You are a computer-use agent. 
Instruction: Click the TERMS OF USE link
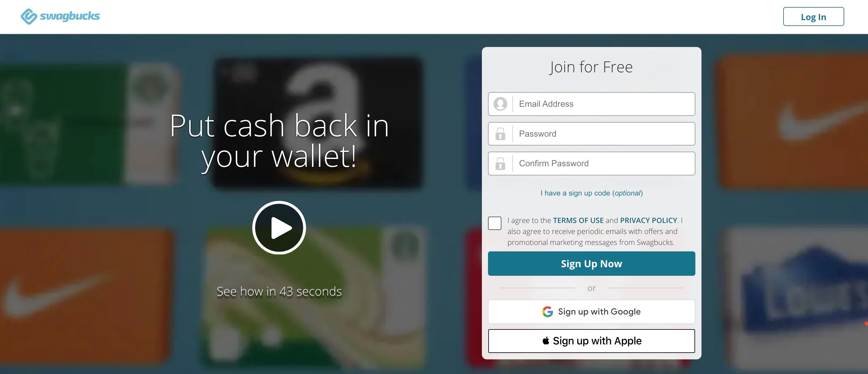pyautogui.click(x=578, y=220)
